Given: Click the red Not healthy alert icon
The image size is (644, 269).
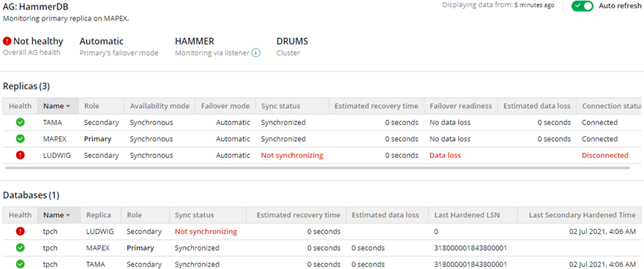Looking at the screenshot, I should point(7,41).
